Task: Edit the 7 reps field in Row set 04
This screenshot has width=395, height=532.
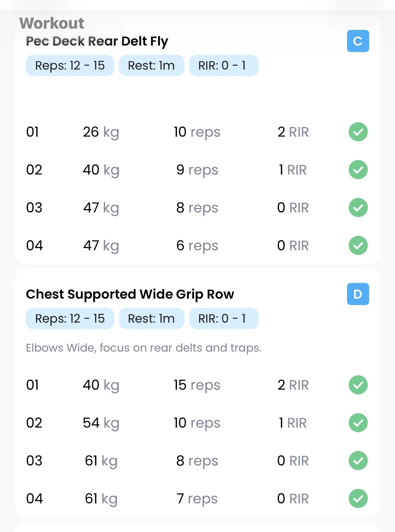Action: (197, 499)
